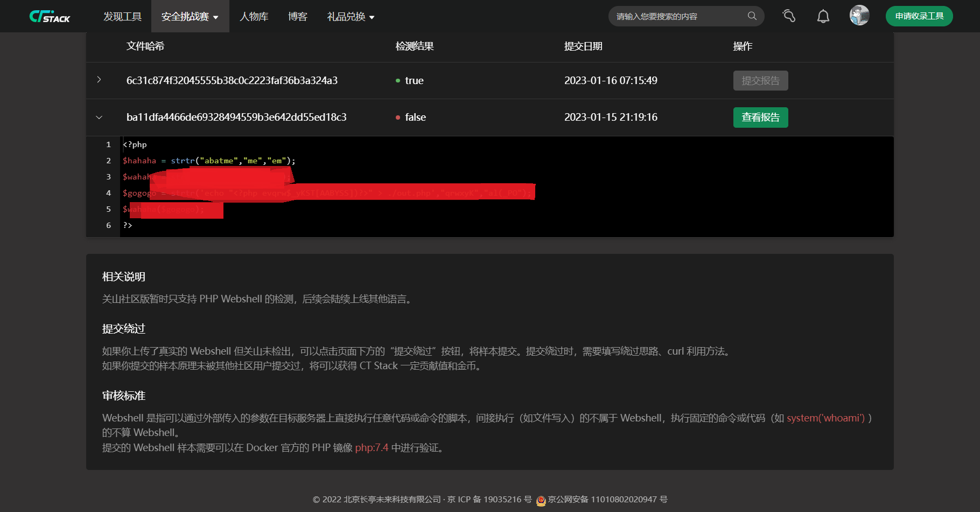Open the key icon next to notifications

[788, 16]
